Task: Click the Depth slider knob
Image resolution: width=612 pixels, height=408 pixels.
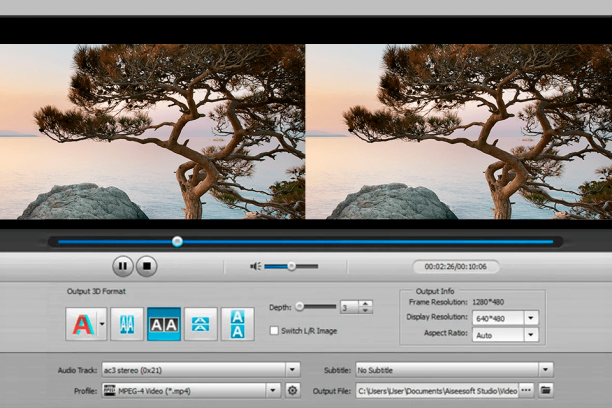Action: coord(299,306)
